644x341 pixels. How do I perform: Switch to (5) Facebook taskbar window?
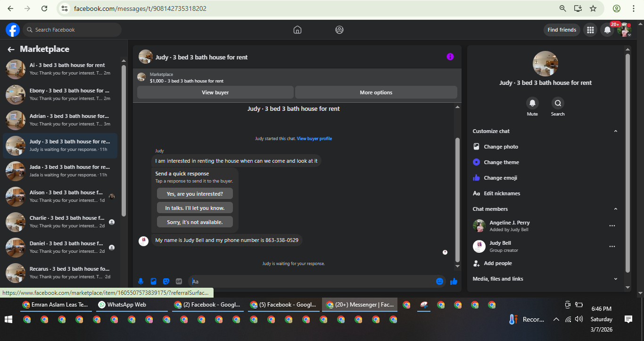(284, 305)
